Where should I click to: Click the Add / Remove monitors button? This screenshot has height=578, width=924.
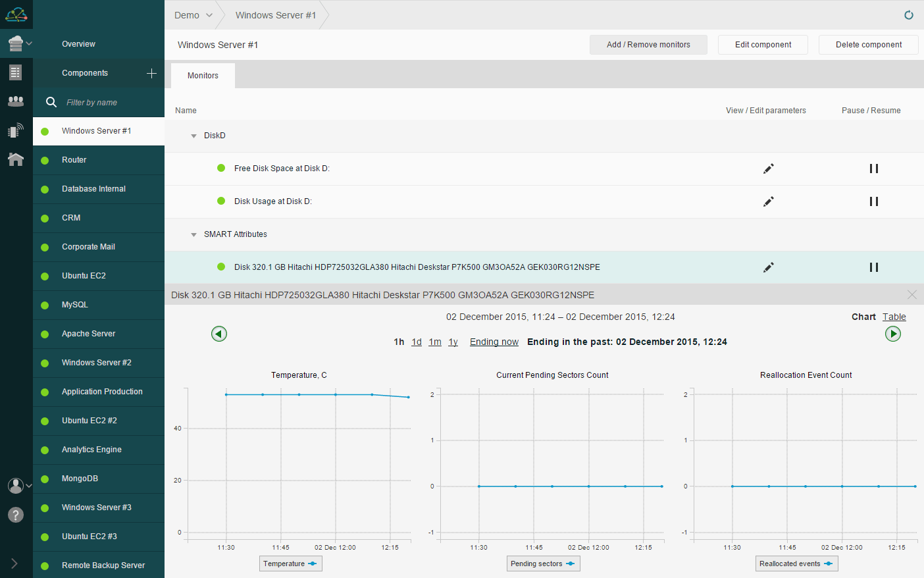pos(648,45)
